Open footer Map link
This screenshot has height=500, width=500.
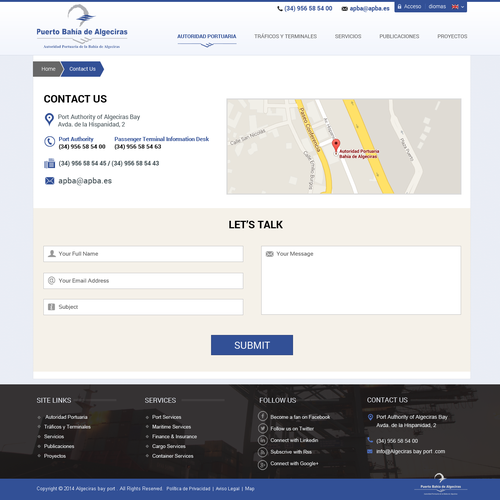point(250,489)
